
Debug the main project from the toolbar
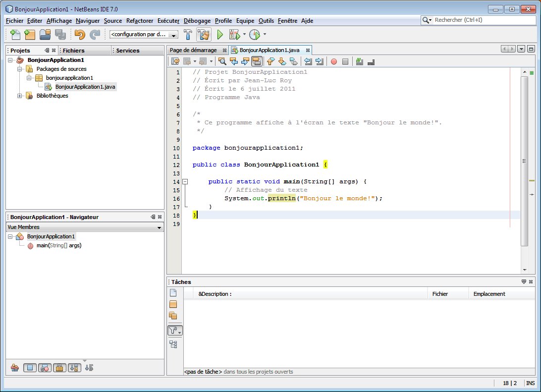click(235, 35)
